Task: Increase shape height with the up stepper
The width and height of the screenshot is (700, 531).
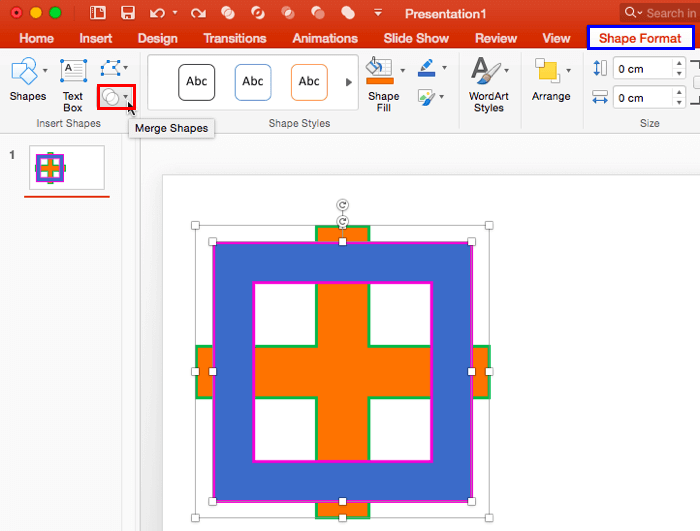Action: [679, 63]
